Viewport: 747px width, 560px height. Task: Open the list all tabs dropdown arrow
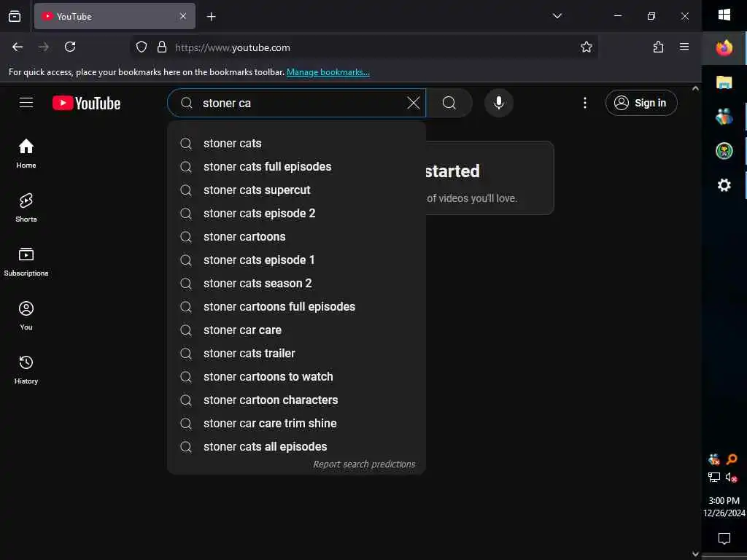point(557,16)
